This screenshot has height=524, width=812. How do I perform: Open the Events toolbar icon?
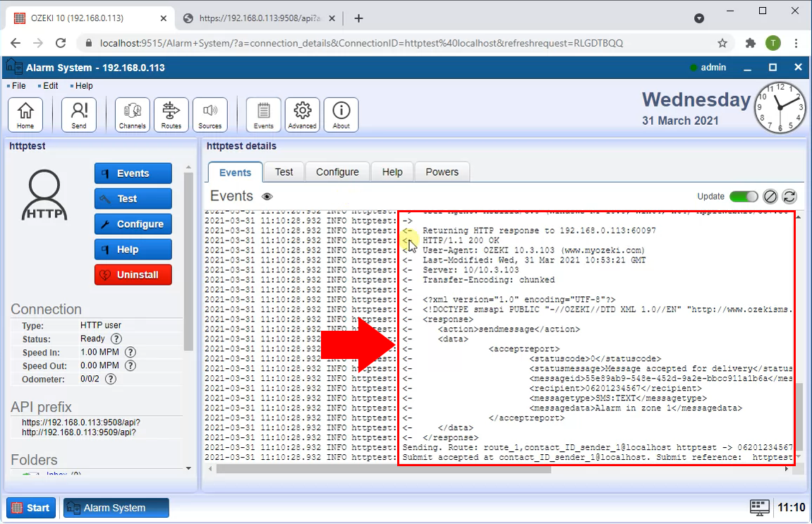pyautogui.click(x=263, y=114)
